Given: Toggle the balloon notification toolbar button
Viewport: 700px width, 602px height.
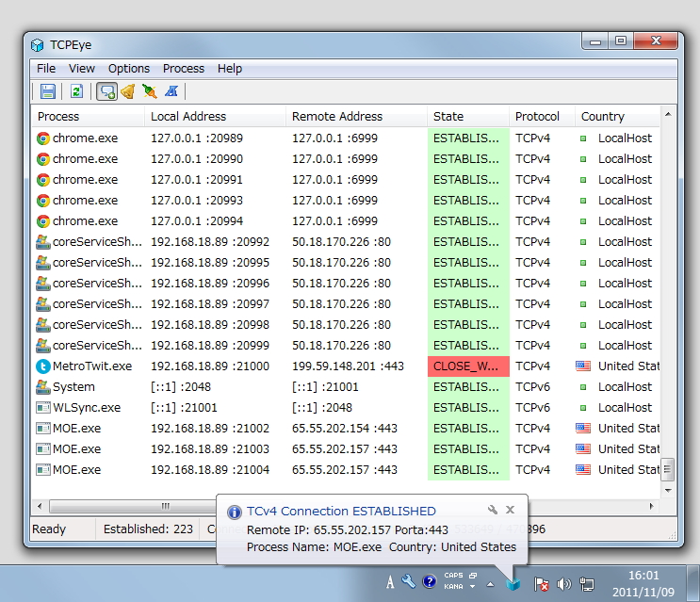Looking at the screenshot, I should coord(106,91).
